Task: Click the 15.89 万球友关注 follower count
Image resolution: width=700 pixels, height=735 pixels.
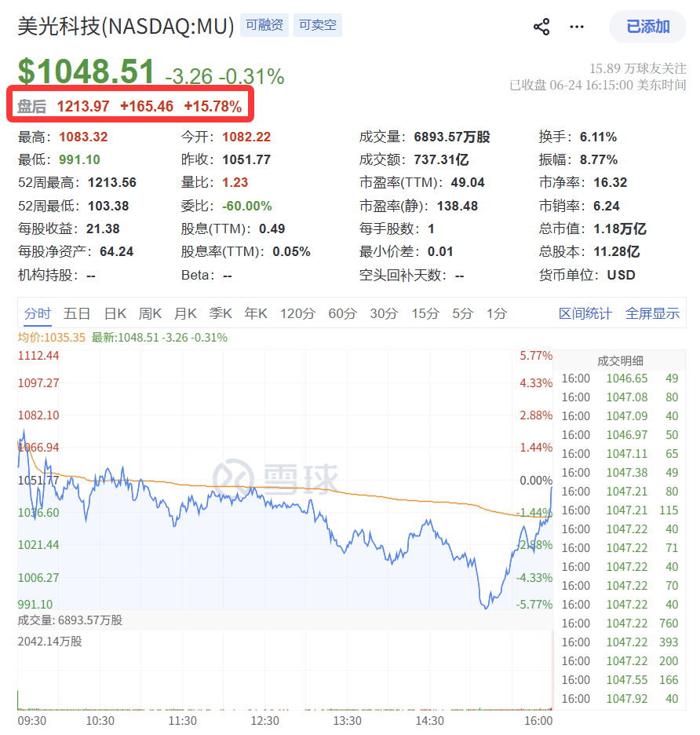Action: [638, 69]
